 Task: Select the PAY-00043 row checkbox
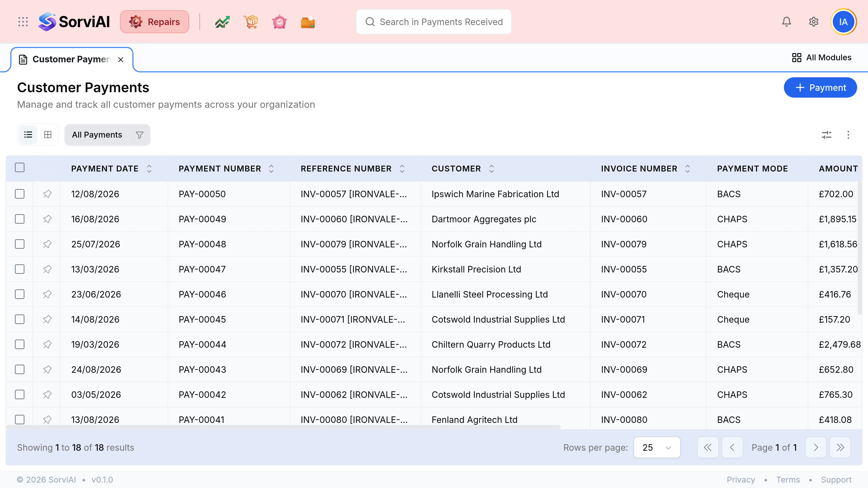click(x=19, y=369)
